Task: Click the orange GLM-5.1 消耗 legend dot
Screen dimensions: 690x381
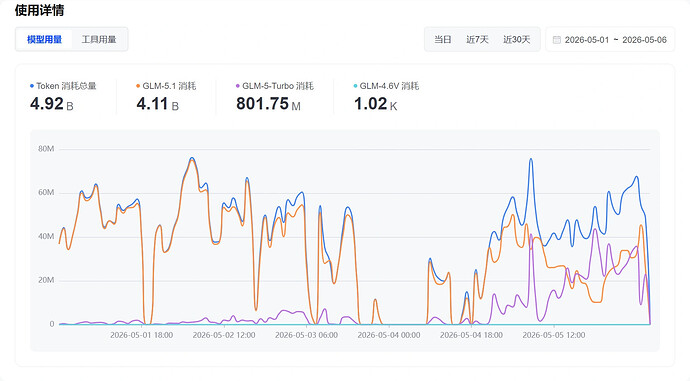Action: click(138, 86)
